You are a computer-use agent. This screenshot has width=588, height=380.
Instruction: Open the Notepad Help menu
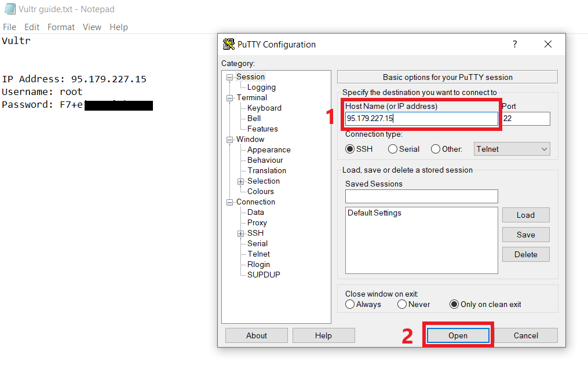pos(119,27)
